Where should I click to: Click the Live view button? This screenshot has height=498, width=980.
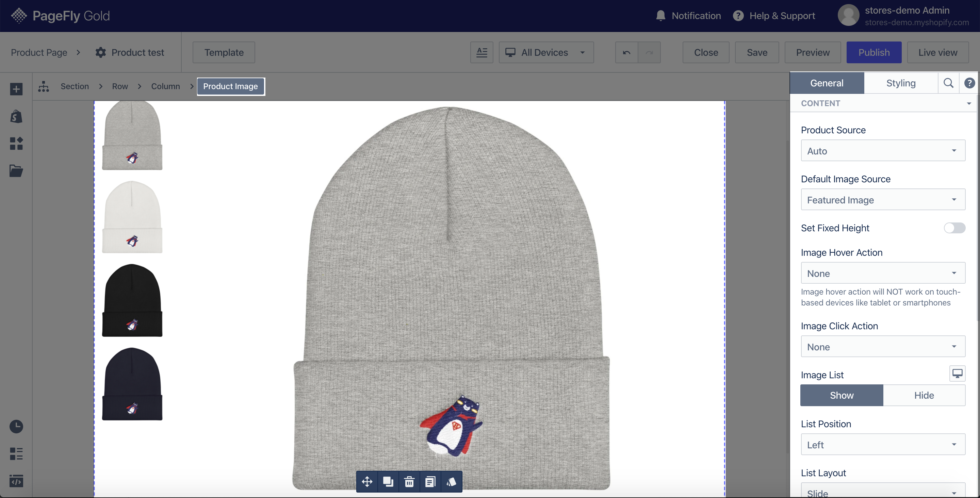[938, 52]
